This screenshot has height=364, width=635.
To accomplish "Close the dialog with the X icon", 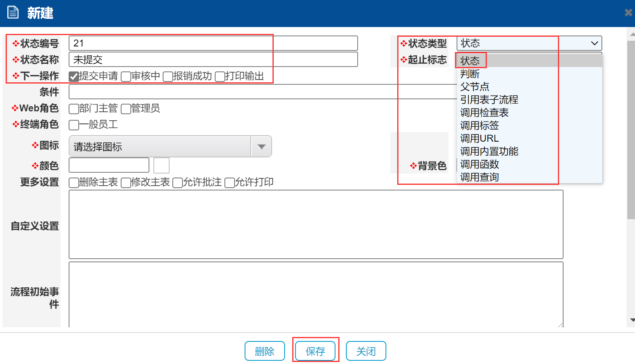I will coord(628,13).
